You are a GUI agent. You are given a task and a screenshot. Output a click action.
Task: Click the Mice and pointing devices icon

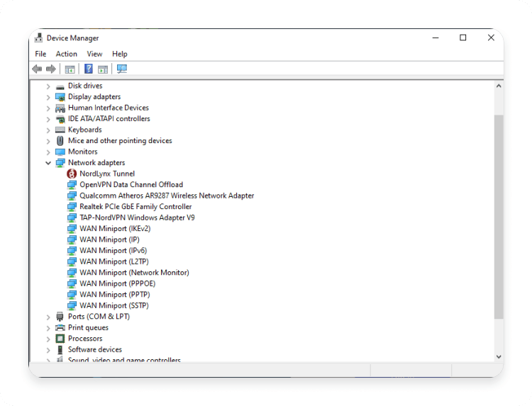pos(60,140)
